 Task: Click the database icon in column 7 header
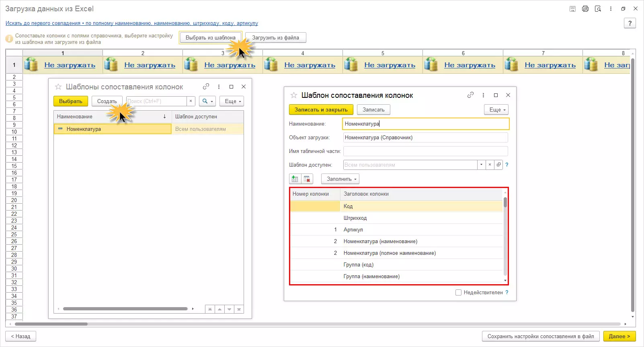point(512,64)
